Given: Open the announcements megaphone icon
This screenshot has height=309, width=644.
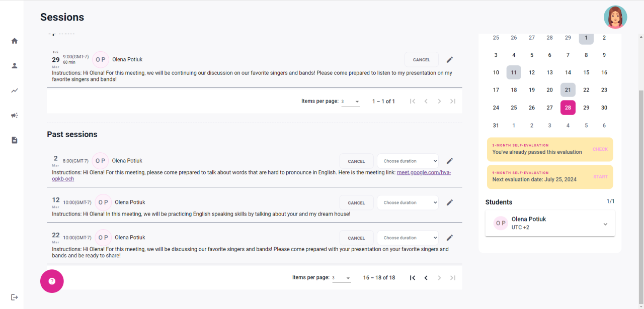Looking at the screenshot, I should (x=15, y=115).
